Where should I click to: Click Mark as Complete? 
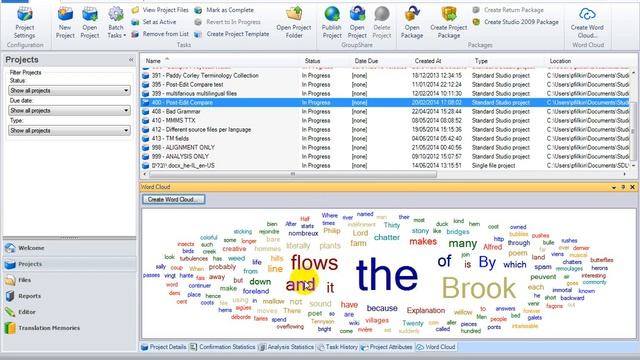tap(224, 10)
